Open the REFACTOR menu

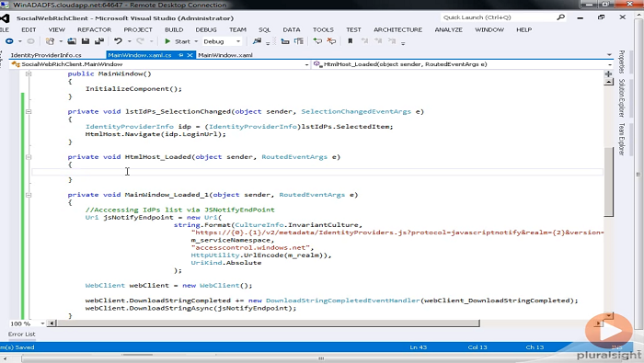[x=95, y=29]
